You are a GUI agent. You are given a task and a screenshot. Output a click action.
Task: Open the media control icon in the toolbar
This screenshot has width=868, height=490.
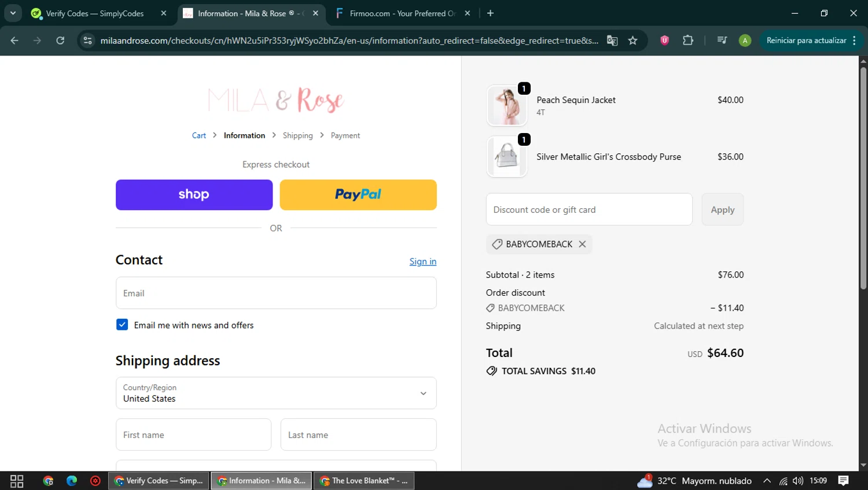tap(722, 40)
